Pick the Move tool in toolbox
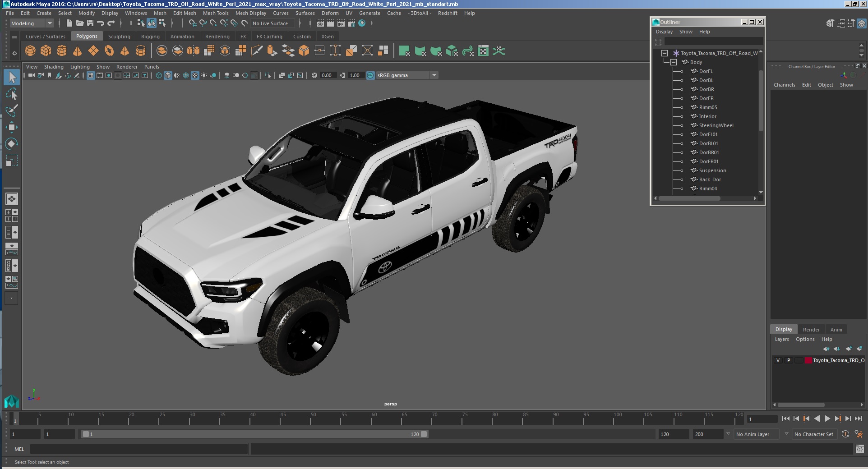Viewport: 868px width, 469px height. pyautogui.click(x=12, y=127)
